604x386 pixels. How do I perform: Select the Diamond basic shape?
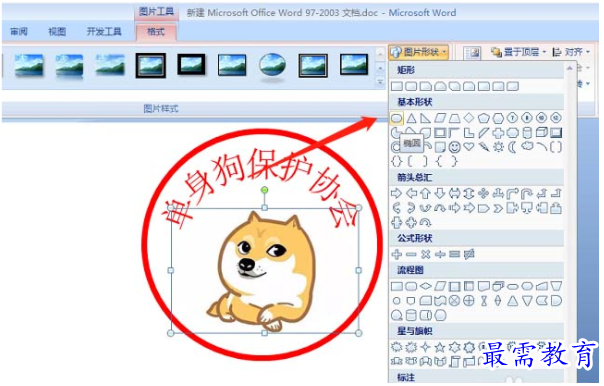(469, 118)
